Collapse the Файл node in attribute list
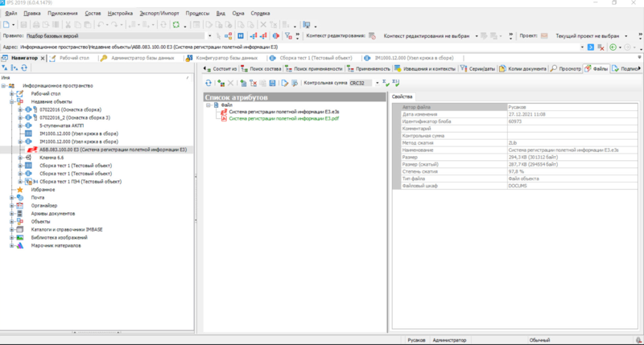This screenshot has height=345, width=644. (x=208, y=105)
